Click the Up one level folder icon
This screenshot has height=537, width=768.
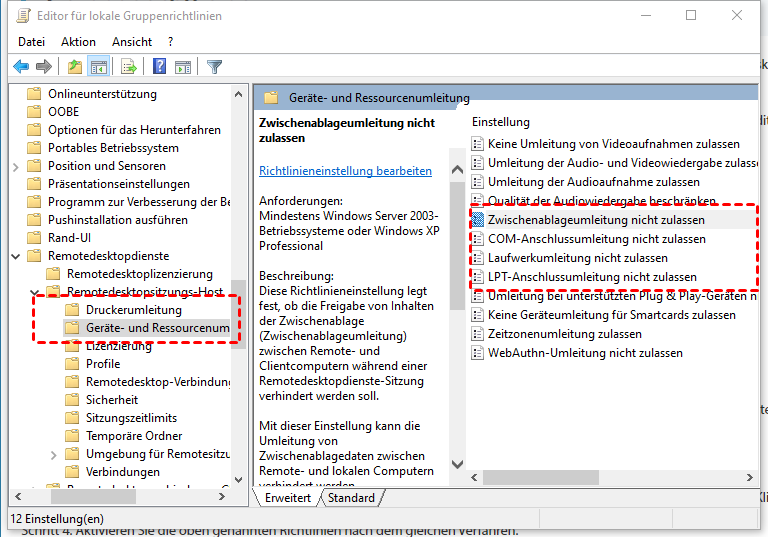pos(74,66)
